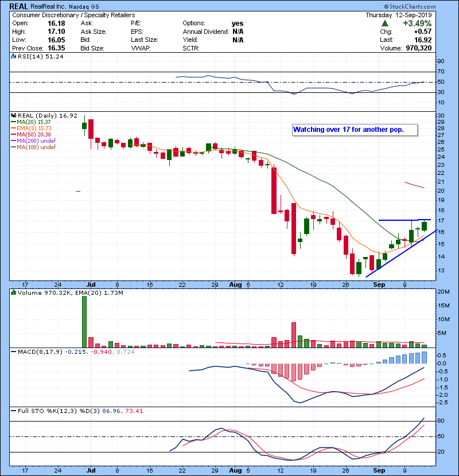
Task: Click the RealReal Inc. company name
Action: pos(48,6)
